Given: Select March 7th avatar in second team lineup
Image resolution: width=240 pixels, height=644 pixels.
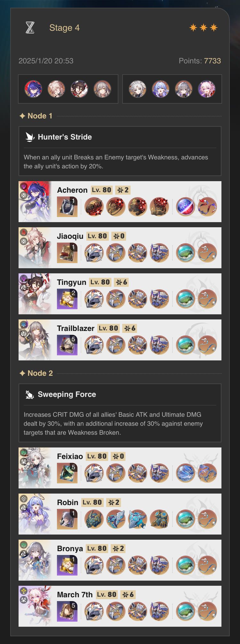Looking at the screenshot, I should [x=207, y=89].
